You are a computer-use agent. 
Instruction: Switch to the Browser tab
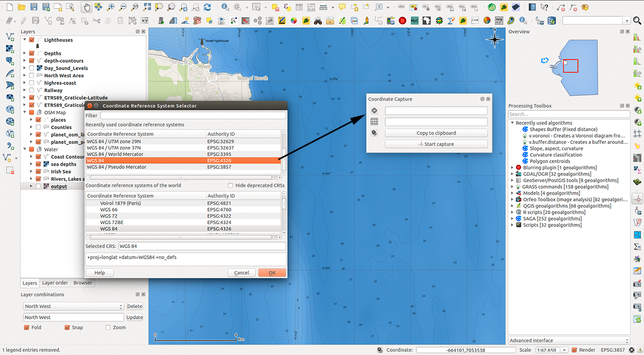(x=82, y=283)
